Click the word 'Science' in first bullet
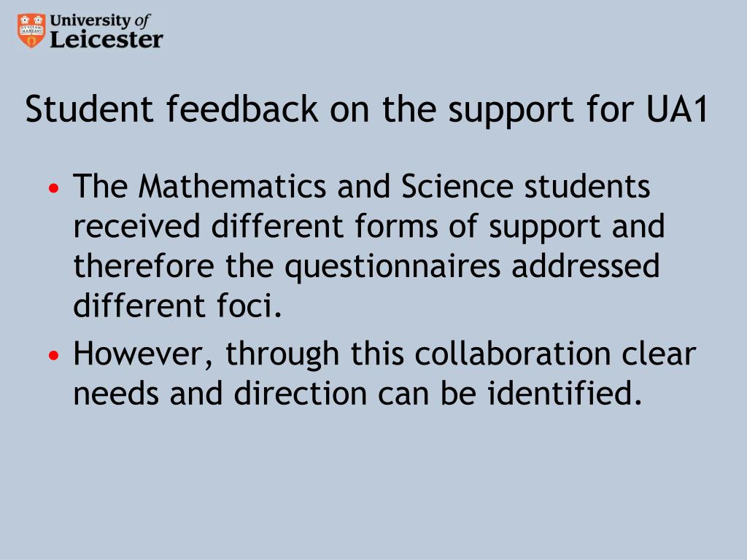 point(457,186)
